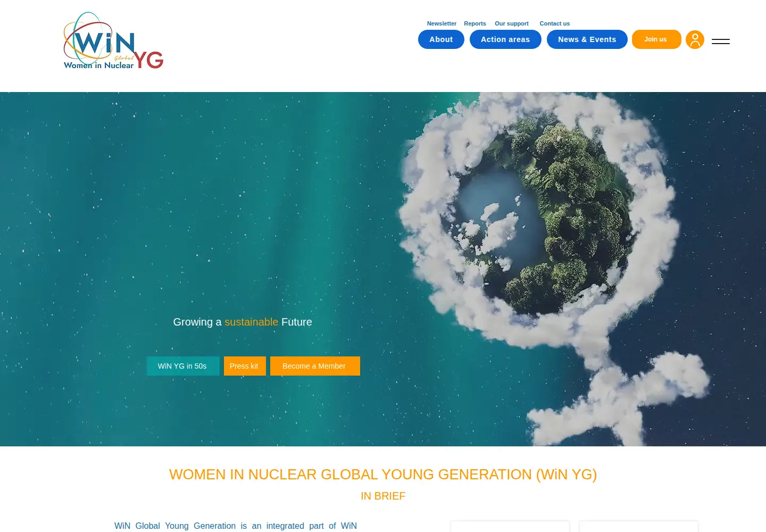The height and width of the screenshot is (532, 766).
Task: Visit the Our support link
Action: pos(512,23)
